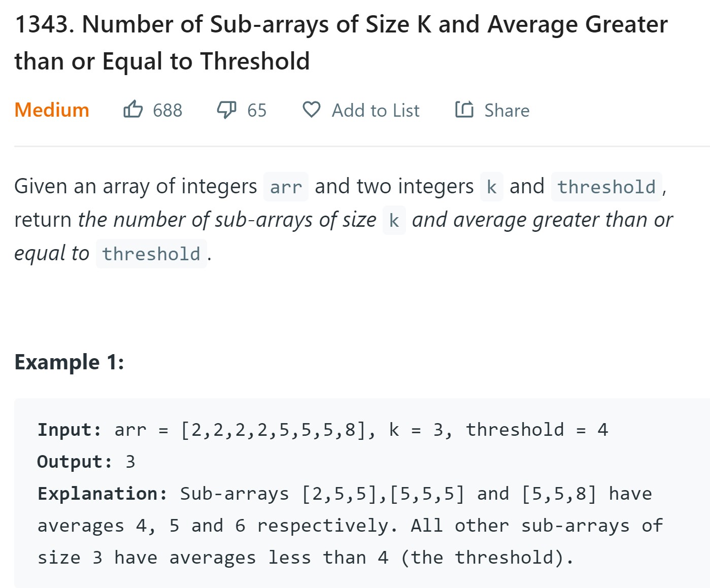710x588 pixels.
Task: Click the thumbs-up like icon
Action: pos(133,110)
